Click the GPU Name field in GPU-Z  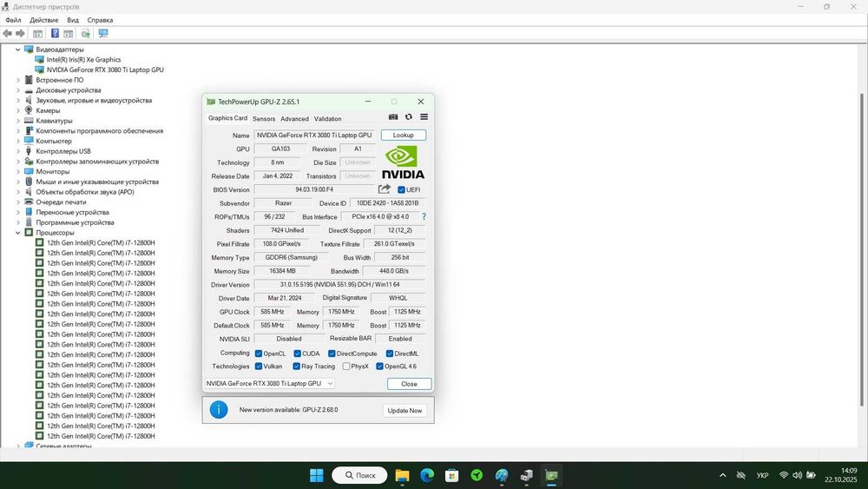(x=314, y=135)
